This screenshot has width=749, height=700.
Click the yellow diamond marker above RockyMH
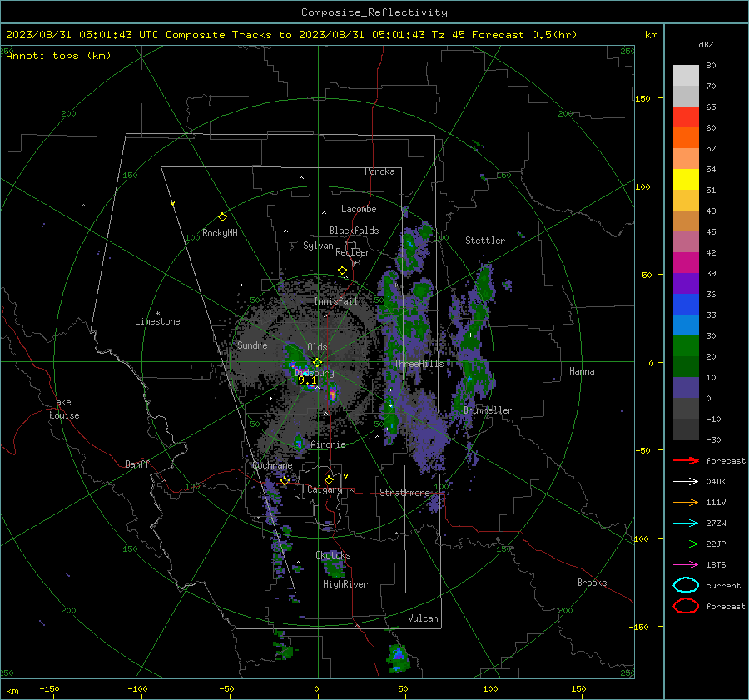click(222, 217)
